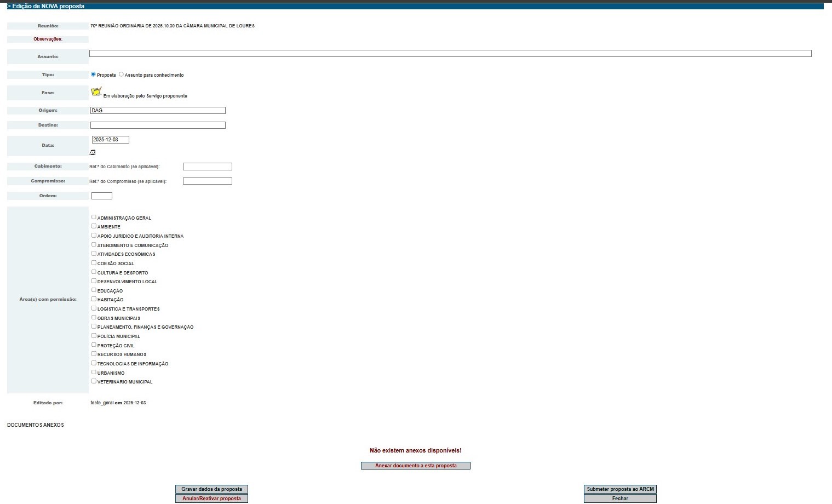Enable the POLÍCIA MUNICIPAL checkbox
This screenshot has height=504, width=832.
(94, 336)
